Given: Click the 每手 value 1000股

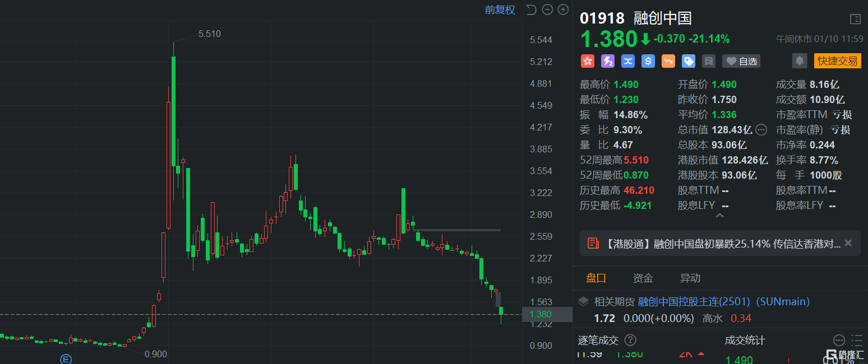Looking at the screenshot, I should tap(826, 175).
